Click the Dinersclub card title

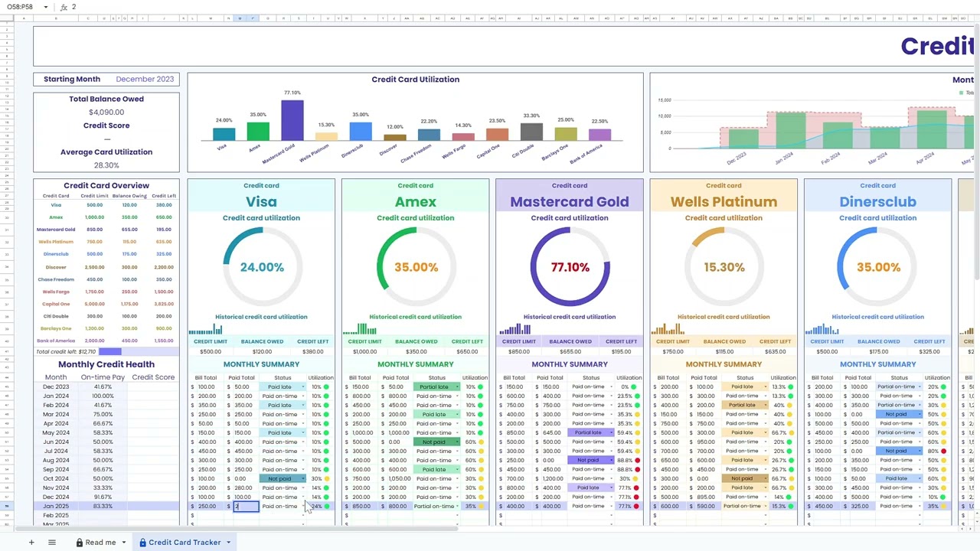pyautogui.click(x=877, y=202)
